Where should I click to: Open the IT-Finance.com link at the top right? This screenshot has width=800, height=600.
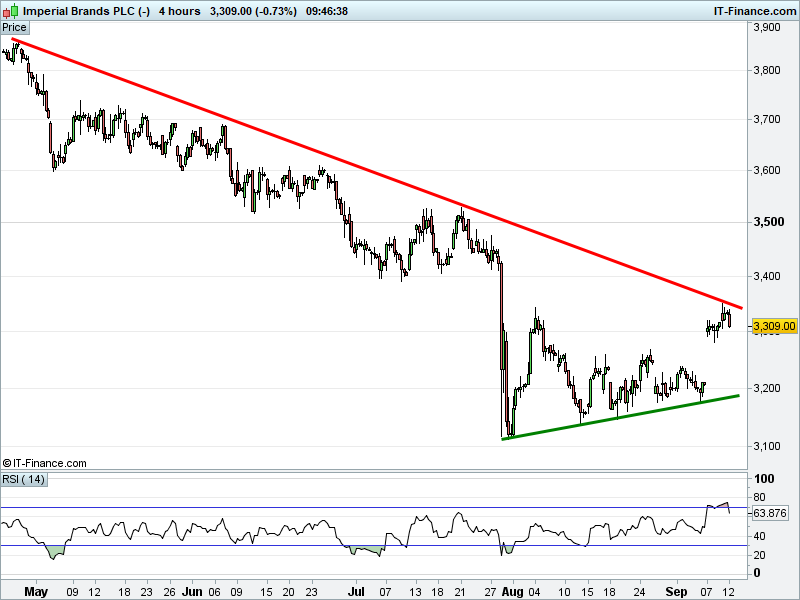(755, 11)
